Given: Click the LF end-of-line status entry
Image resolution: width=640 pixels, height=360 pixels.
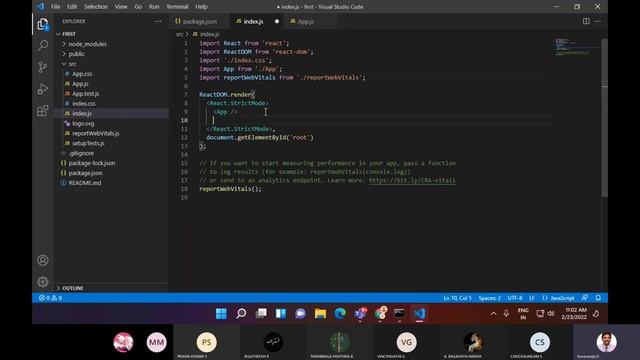Looking at the screenshot, I should pyautogui.click(x=531, y=298).
